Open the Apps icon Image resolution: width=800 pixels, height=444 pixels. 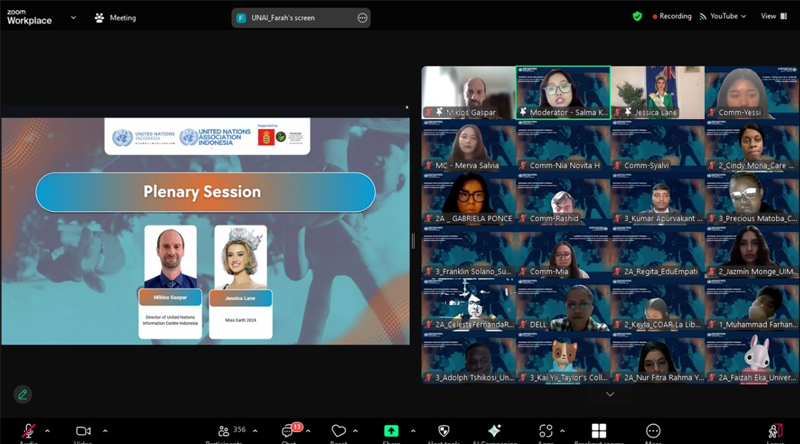[545, 431]
